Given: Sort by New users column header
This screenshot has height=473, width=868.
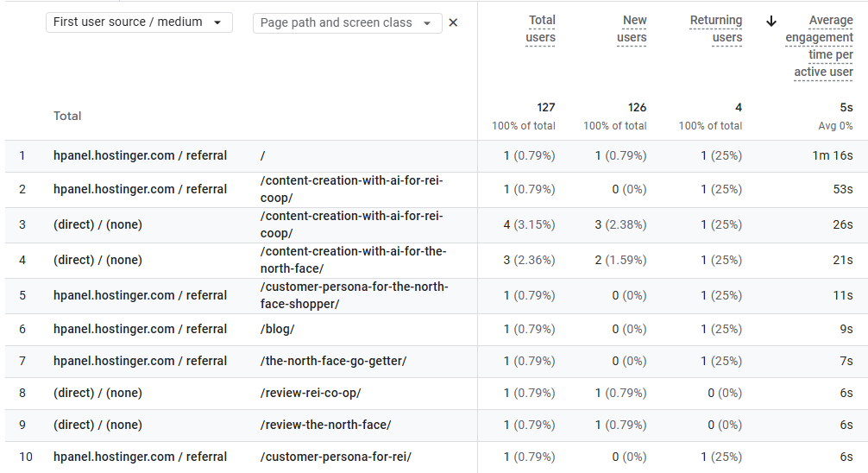Looking at the screenshot, I should coord(632,28).
